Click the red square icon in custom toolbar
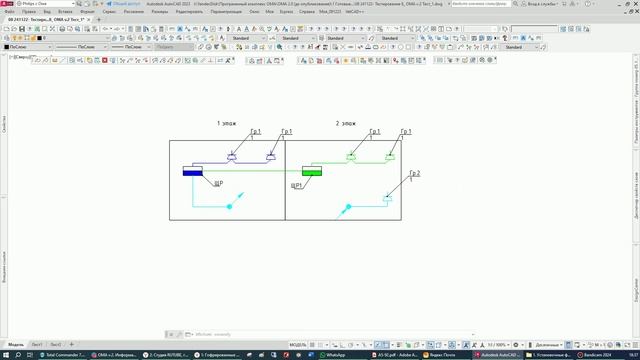 (105, 60)
